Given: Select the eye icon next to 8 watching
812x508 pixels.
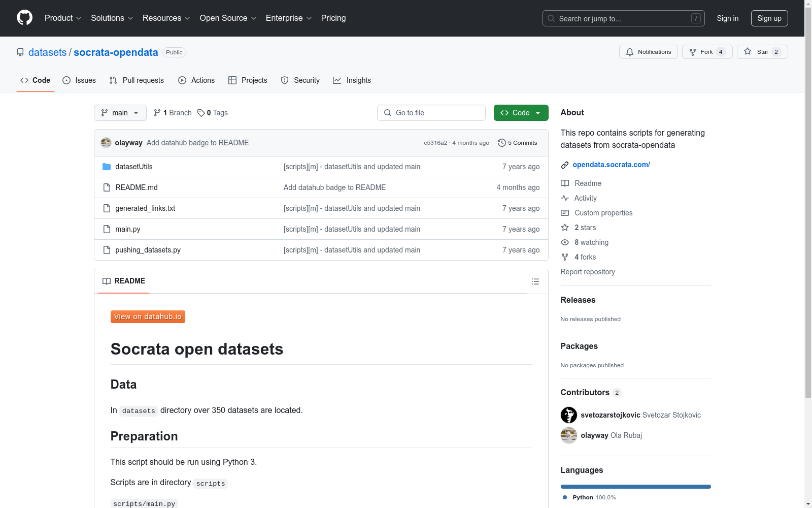Looking at the screenshot, I should click(x=565, y=242).
